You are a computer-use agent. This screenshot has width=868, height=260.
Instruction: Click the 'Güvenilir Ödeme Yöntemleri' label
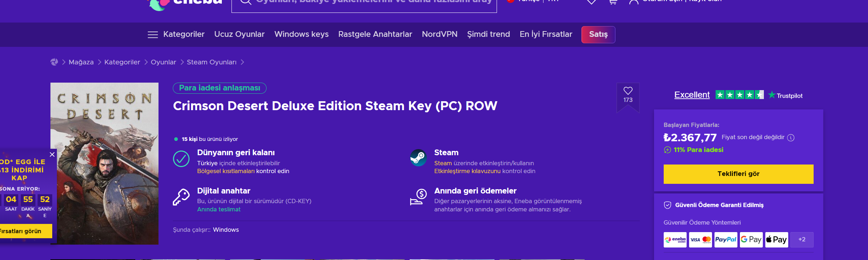point(702,222)
